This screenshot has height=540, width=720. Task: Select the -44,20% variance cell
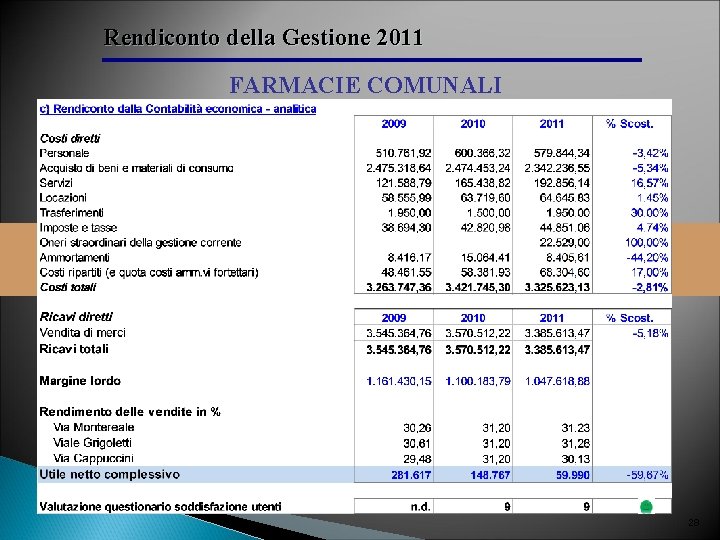[647, 258]
